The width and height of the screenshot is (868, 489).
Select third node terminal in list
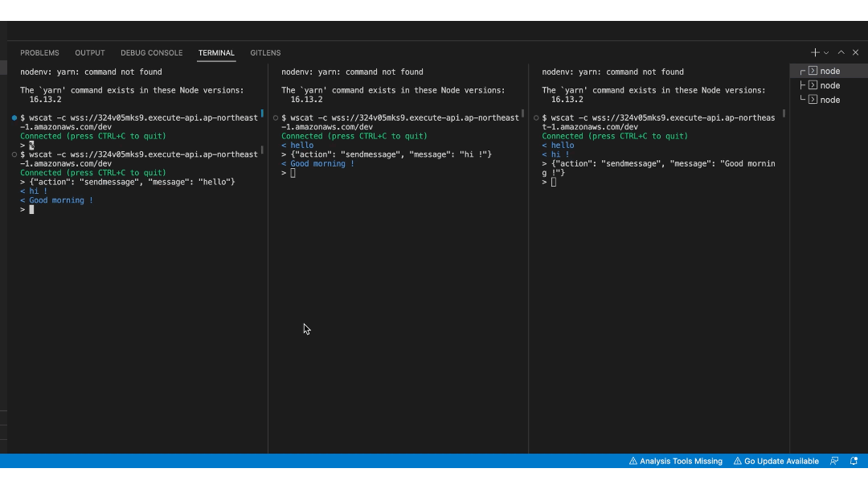click(829, 100)
